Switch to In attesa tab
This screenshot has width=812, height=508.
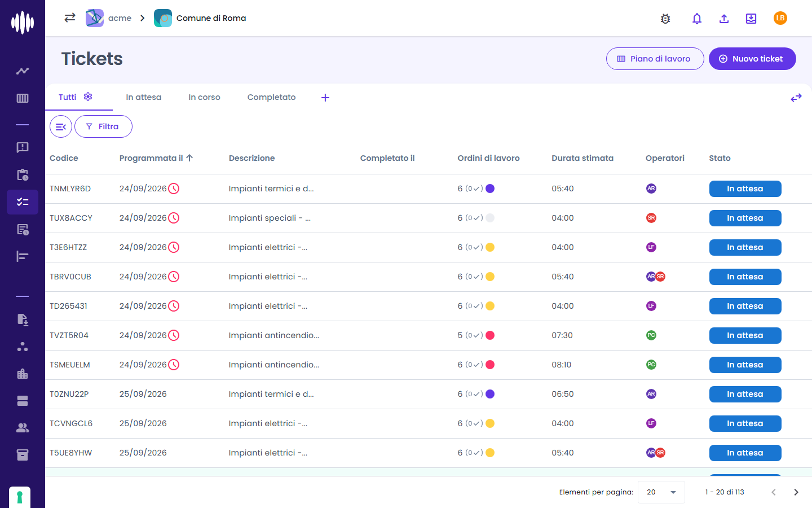pos(144,97)
